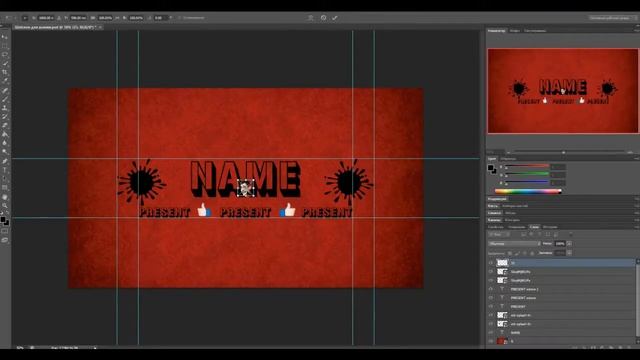Image resolution: width=640 pixels, height=360 pixels.
Task: Hide the PRESENT копия 2 layer
Action: [491, 289]
